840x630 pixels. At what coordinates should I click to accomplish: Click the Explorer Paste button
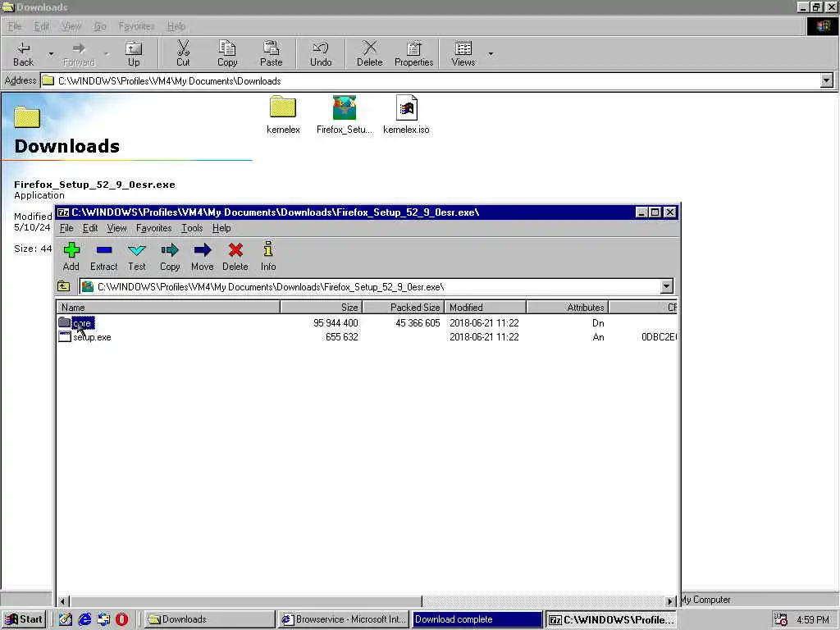click(271, 54)
